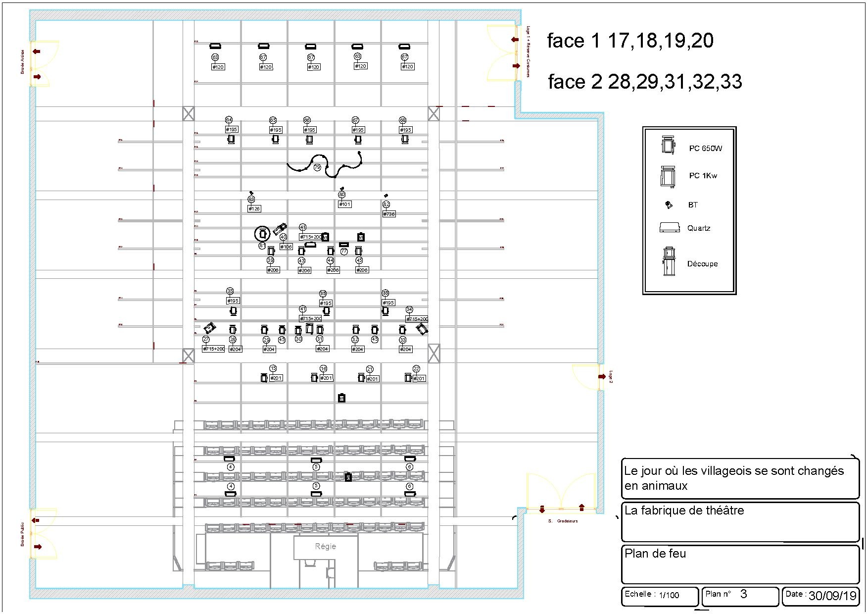Viewport: 868px width, 614px height.
Task: Select the '#106' gel label
Action: [286, 247]
